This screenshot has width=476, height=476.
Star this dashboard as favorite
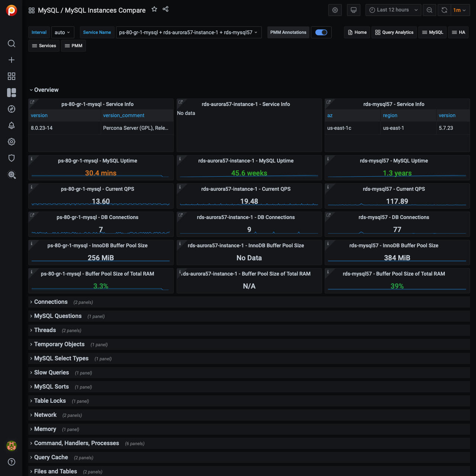point(154,9)
